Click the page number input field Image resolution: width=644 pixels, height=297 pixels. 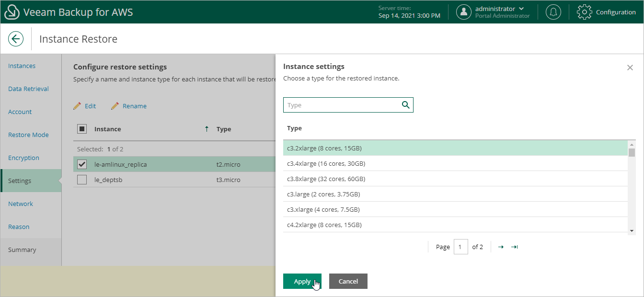(460, 247)
